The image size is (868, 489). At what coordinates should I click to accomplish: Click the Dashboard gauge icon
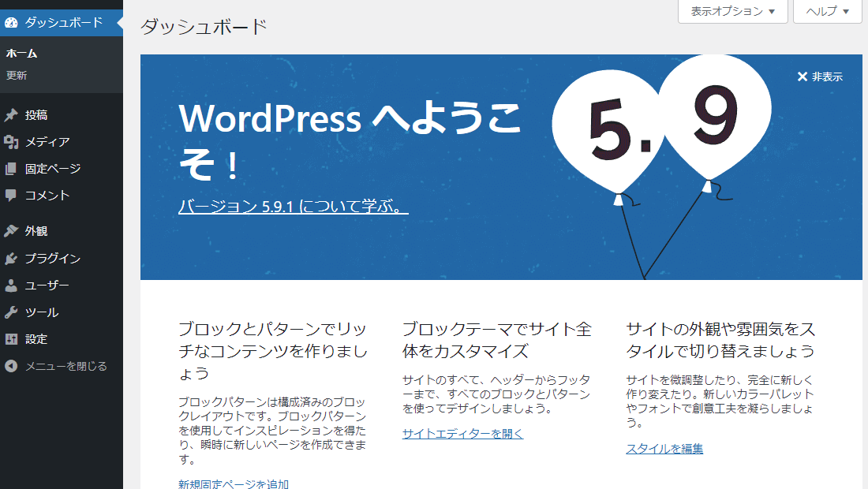pos(11,23)
